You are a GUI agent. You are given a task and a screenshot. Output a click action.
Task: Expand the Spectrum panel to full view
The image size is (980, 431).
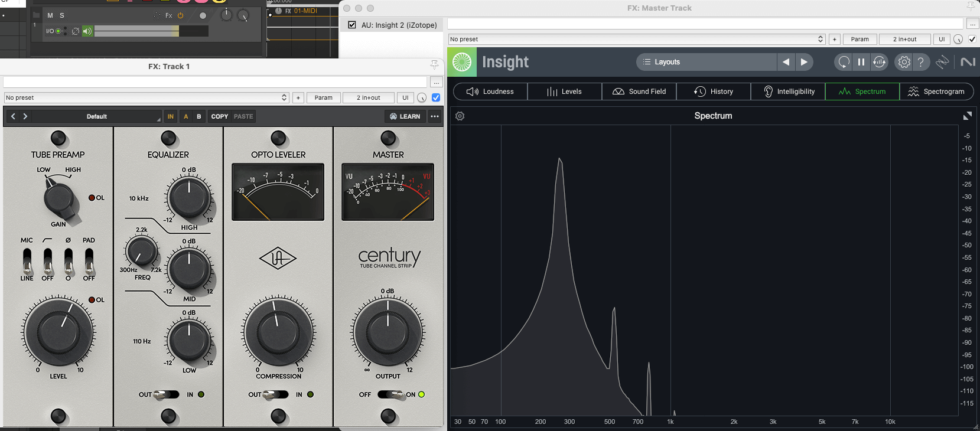coord(967,116)
